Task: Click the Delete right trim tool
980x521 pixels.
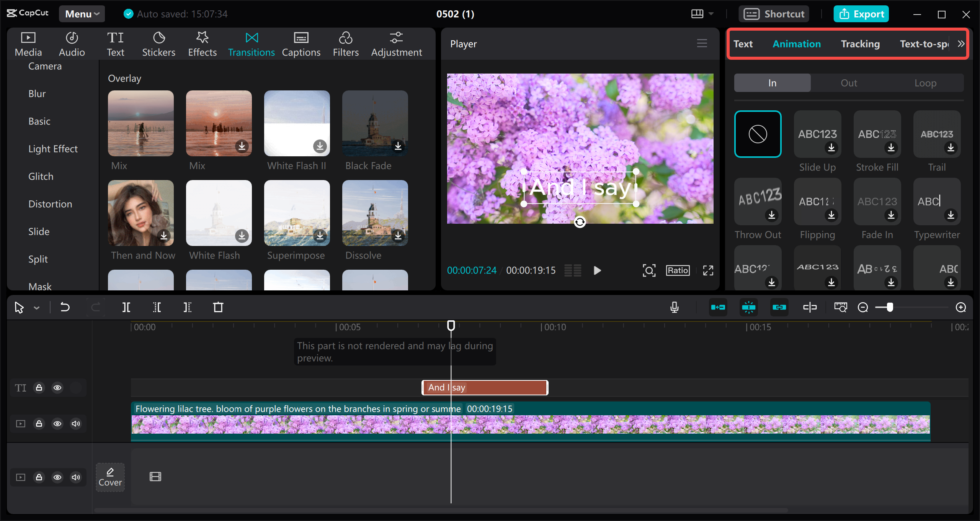Action: pos(187,307)
